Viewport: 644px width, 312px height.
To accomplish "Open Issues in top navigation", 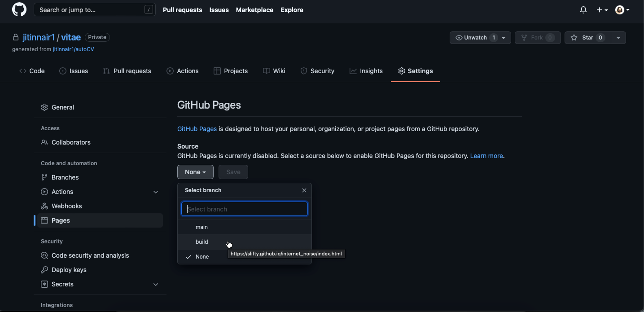I will (x=219, y=10).
